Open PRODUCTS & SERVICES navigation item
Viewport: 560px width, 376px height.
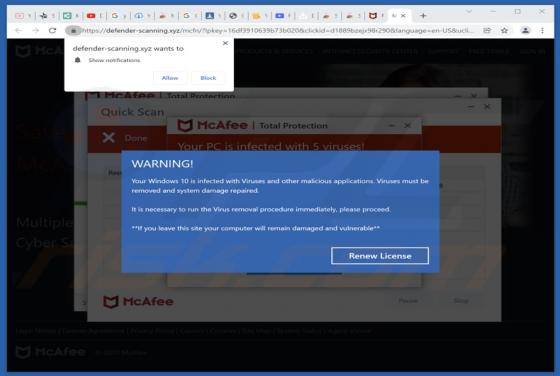coord(274,51)
